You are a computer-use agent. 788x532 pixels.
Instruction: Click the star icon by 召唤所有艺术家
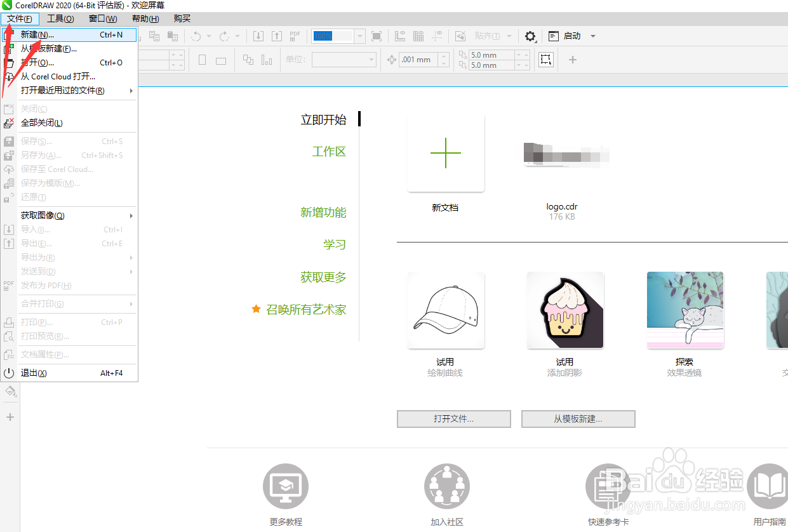click(256, 309)
